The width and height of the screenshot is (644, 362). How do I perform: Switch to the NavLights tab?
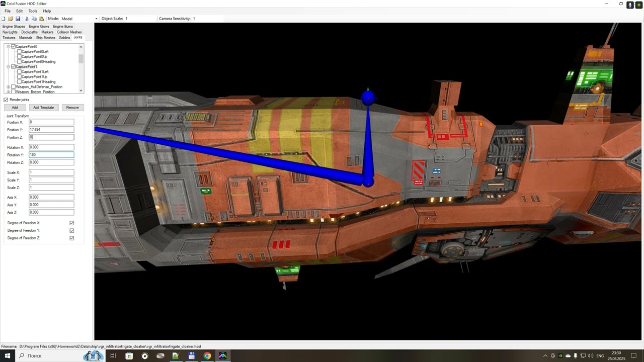point(10,32)
